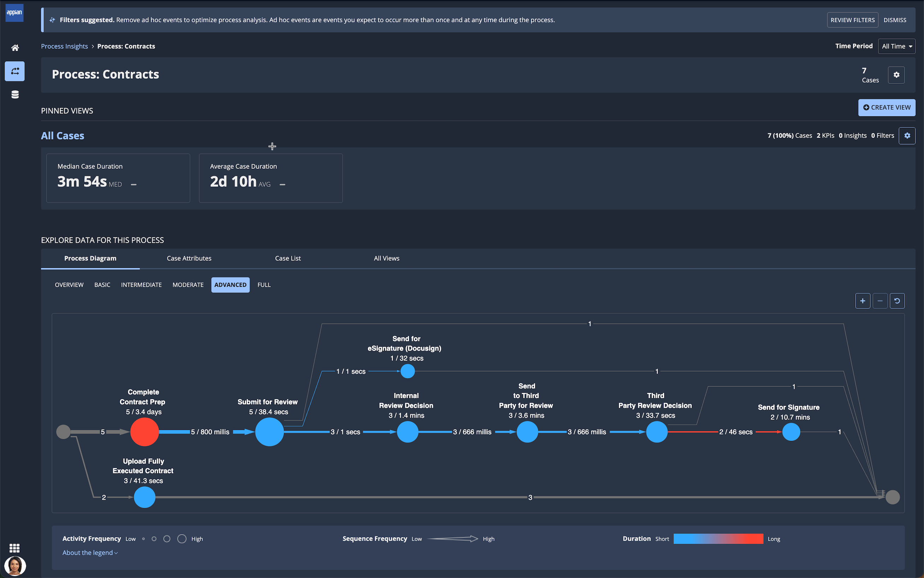Click the user profile avatar
The width and height of the screenshot is (924, 578).
(15, 566)
